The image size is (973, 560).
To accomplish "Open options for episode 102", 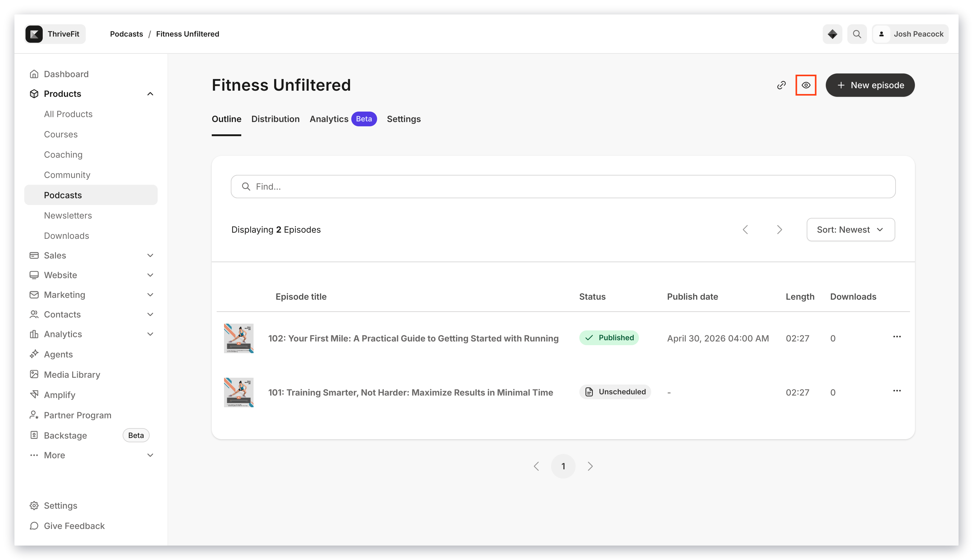I will tap(897, 337).
